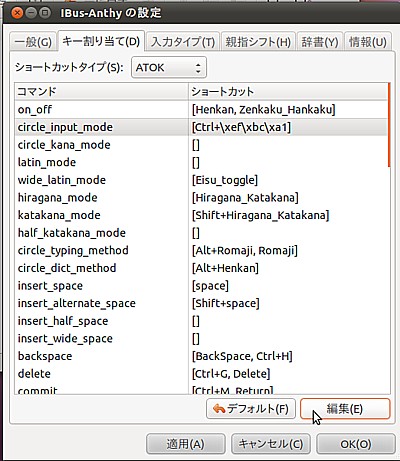Click the 編集(E) button
Image resolution: width=400 pixels, height=461 pixels.
(345, 409)
